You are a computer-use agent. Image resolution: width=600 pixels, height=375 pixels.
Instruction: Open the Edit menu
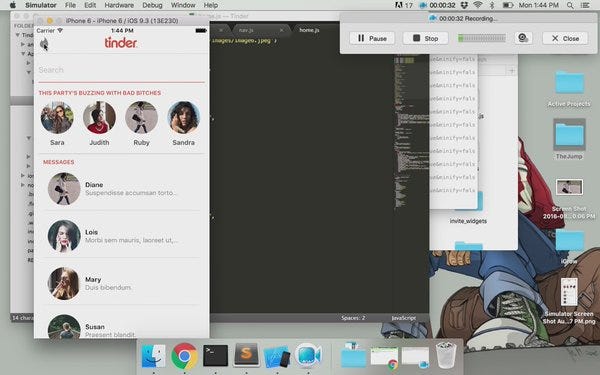(90, 5)
